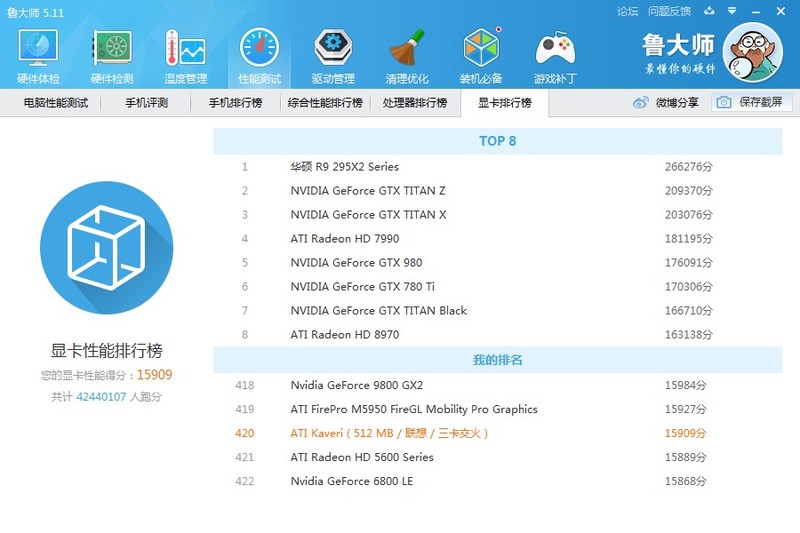Click the 266276分 top score
The width and height of the screenshot is (800, 533).
pos(688,167)
